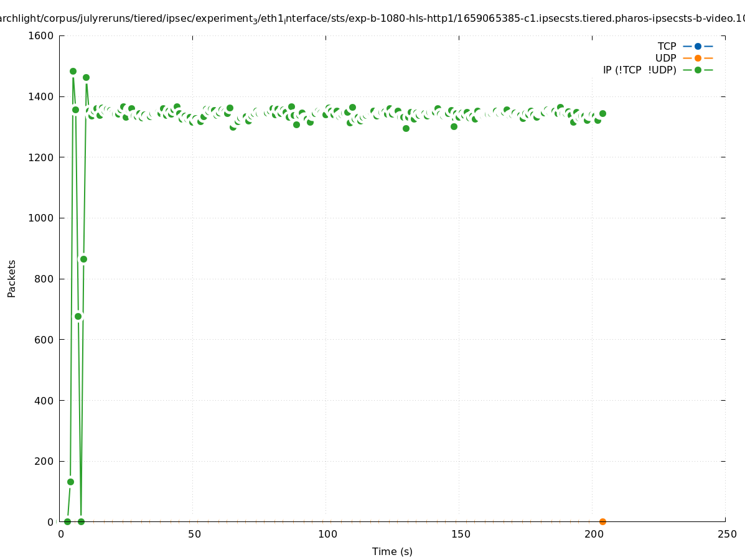745x560 pixels.
Task: Click the last green data point near 203 seconds
Action: pyautogui.click(x=602, y=113)
